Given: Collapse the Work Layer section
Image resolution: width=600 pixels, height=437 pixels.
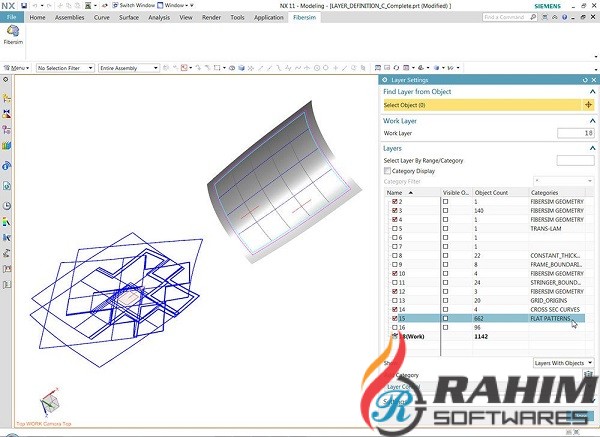Looking at the screenshot, I should [592, 121].
